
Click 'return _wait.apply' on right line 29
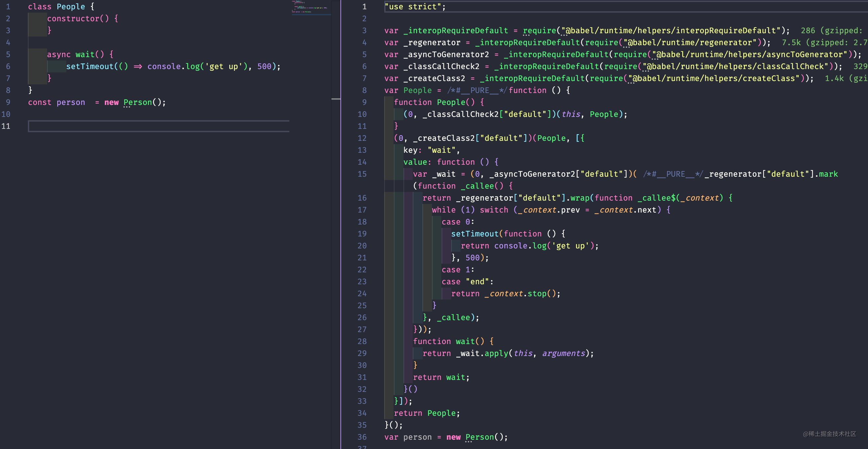pos(465,354)
